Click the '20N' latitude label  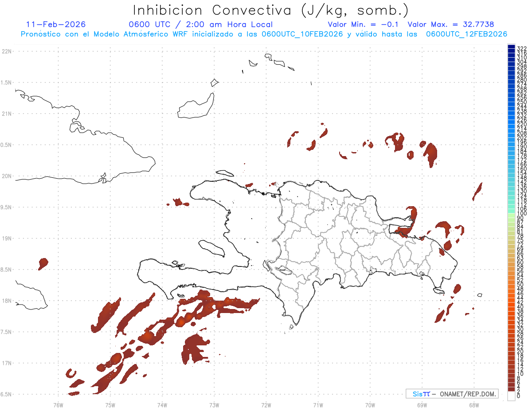[8, 176]
